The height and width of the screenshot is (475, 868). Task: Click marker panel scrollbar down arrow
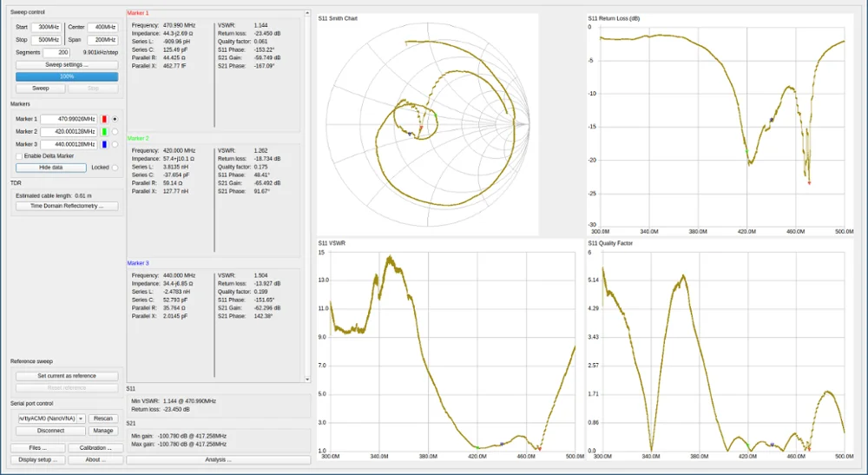tap(307, 379)
